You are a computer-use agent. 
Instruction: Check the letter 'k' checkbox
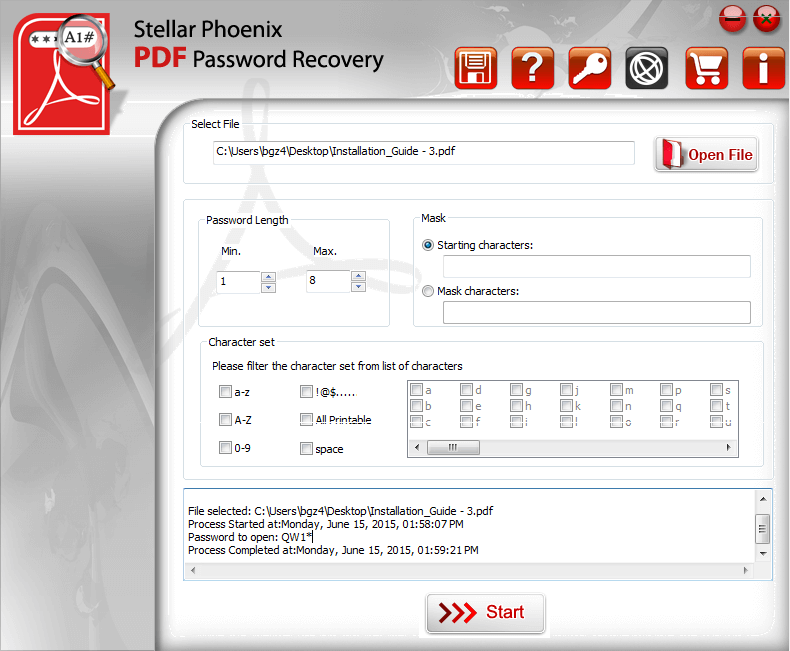pyautogui.click(x=566, y=406)
